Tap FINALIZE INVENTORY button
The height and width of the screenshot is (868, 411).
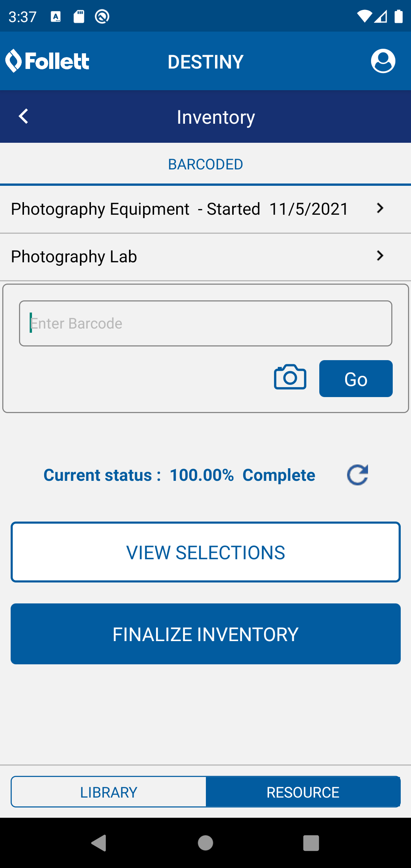[205, 634]
